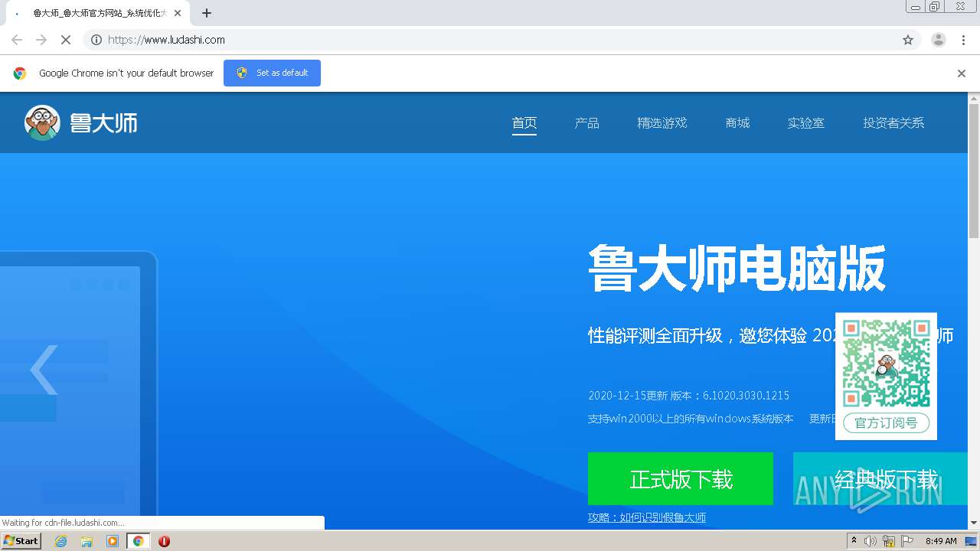Open the Chrome profile avatar menu

[939, 40]
